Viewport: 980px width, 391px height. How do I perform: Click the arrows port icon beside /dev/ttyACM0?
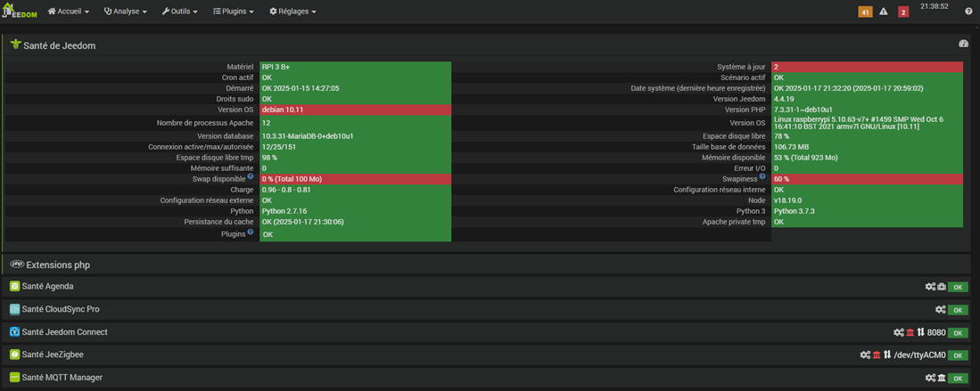pyautogui.click(x=887, y=354)
